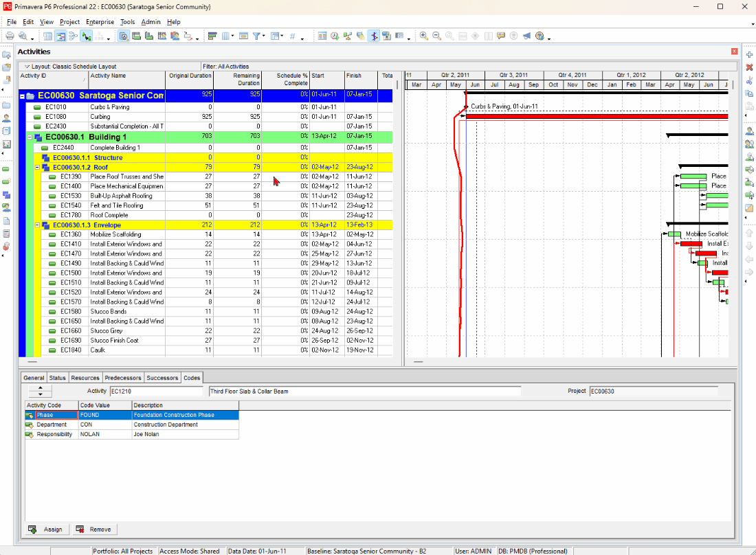
Task: Open the Bars formatting icon
Action: (212, 36)
